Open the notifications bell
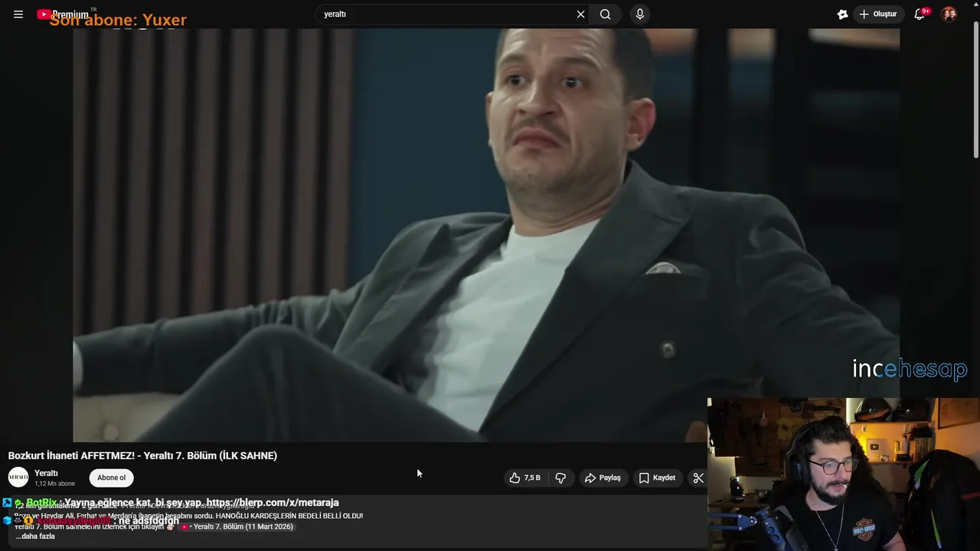Viewport: 980px width, 551px height. coord(920,14)
